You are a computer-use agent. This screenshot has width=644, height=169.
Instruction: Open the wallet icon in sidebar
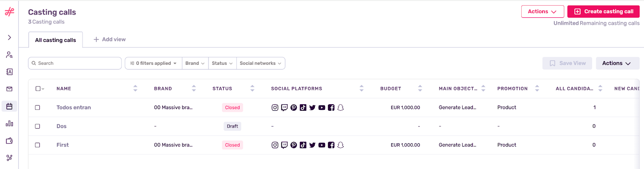tap(9, 141)
